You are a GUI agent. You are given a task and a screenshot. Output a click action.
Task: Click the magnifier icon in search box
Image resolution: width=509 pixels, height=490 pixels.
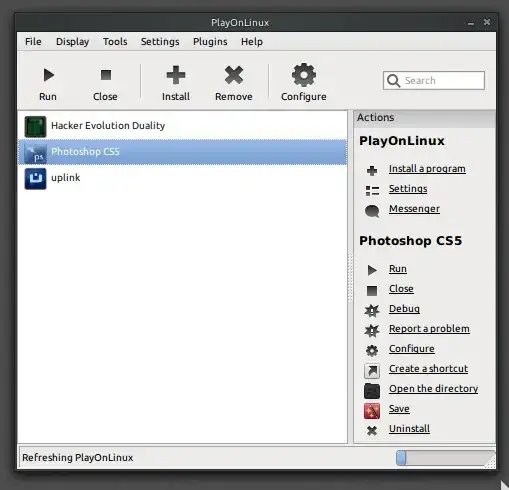(393, 81)
